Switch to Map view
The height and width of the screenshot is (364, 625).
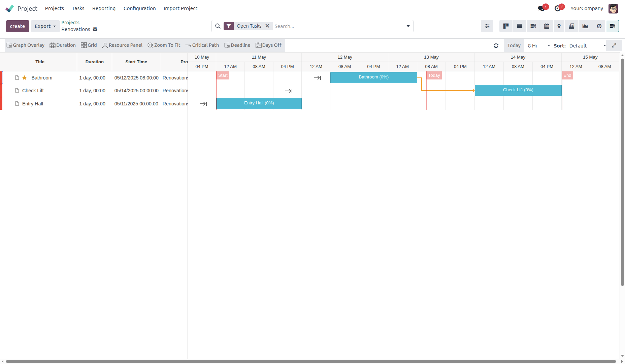click(559, 26)
